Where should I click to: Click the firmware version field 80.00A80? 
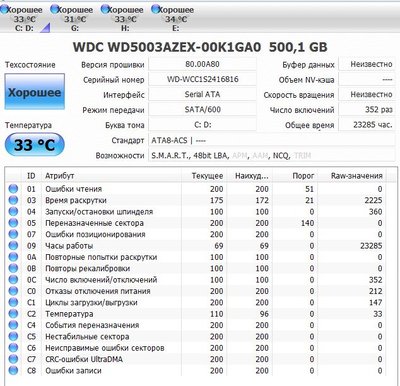(x=202, y=64)
